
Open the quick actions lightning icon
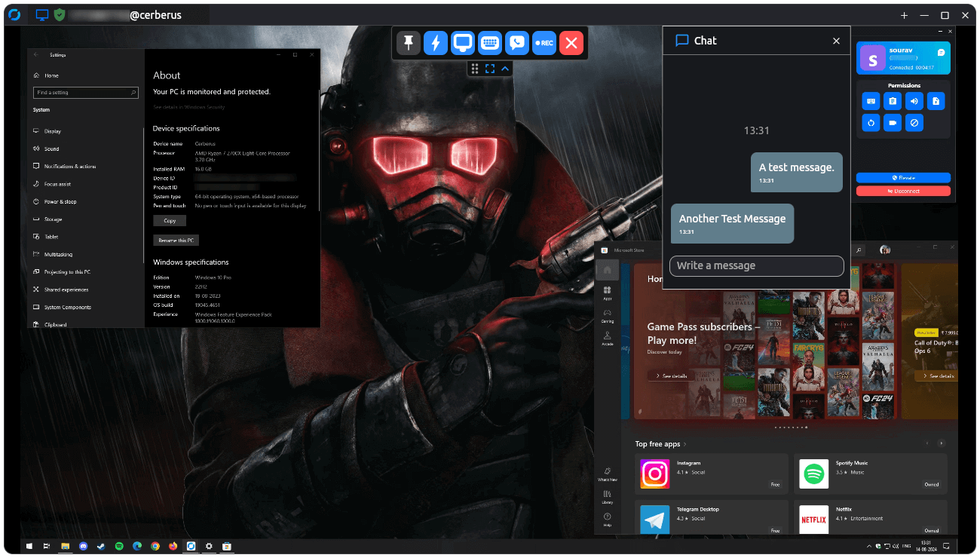pos(435,43)
